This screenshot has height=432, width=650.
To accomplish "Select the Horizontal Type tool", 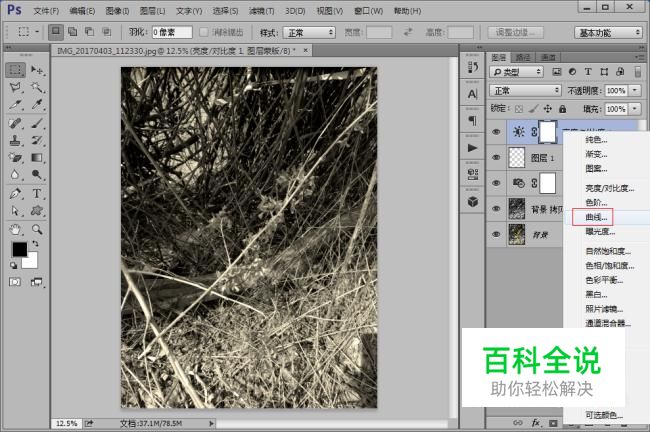I will [x=37, y=193].
